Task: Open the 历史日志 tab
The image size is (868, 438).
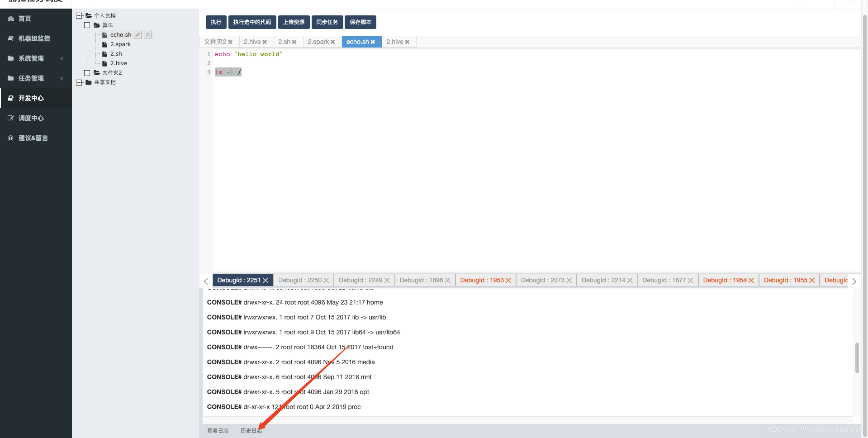Action: coord(251,431)
